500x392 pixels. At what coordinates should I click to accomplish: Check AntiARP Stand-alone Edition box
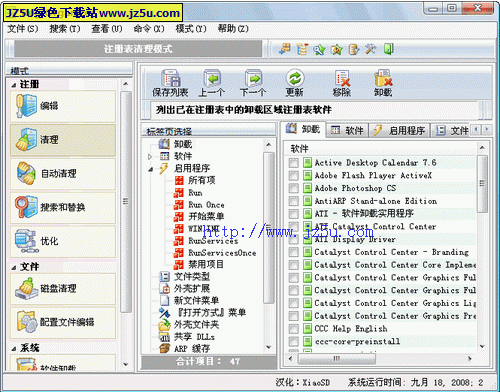click(294, 201)
